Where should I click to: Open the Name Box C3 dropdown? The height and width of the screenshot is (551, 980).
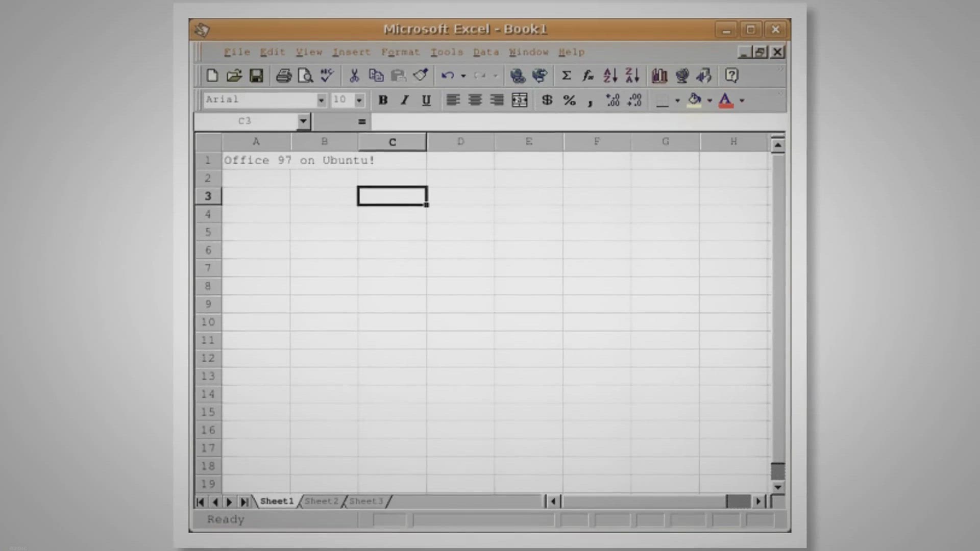[303, 121]
